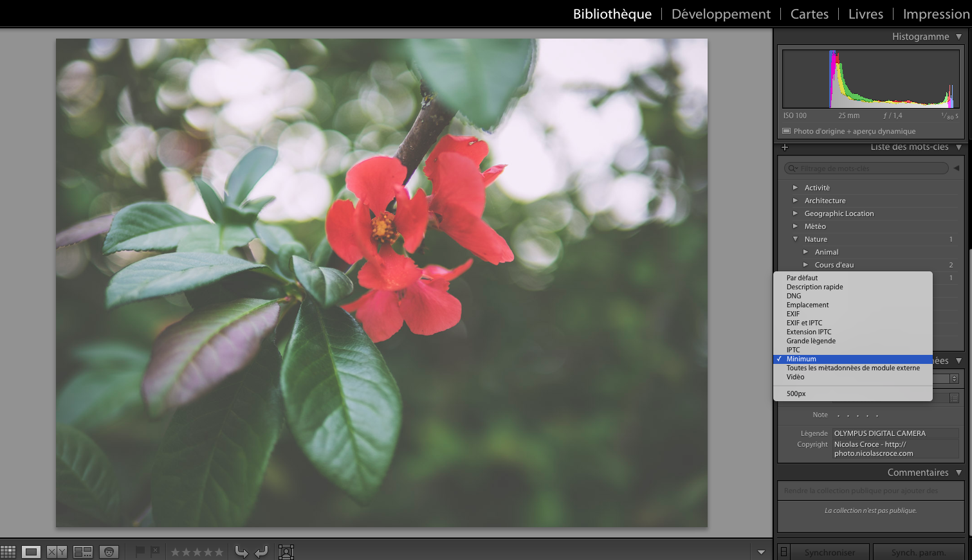Select the Loupe view icon

(x=30, y=552)
